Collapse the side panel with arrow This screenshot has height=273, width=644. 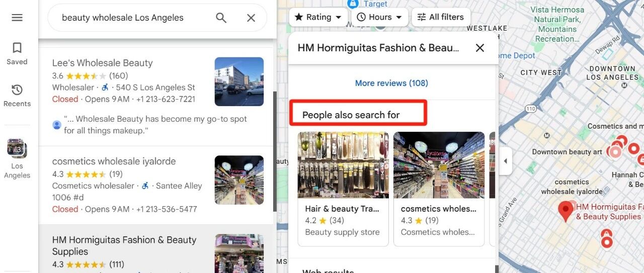coord(505,161)
